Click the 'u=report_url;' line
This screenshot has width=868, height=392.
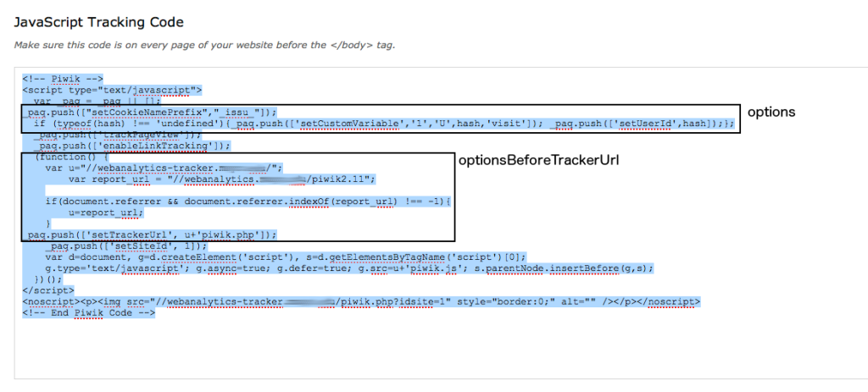pyautogui.click(x=106, y=213)
